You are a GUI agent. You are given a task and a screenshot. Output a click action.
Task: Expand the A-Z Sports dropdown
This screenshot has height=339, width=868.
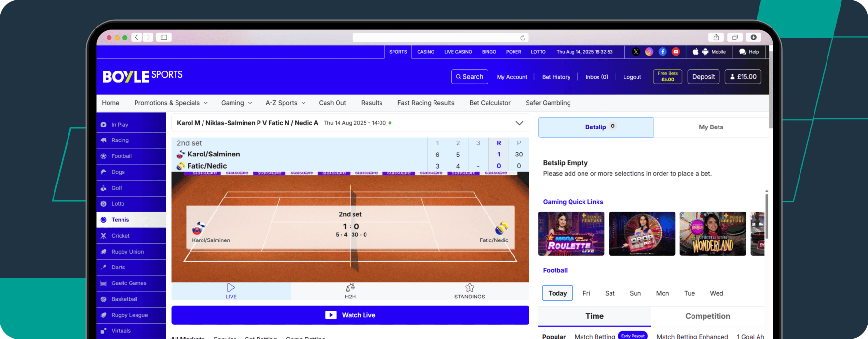tap(285, 103)
